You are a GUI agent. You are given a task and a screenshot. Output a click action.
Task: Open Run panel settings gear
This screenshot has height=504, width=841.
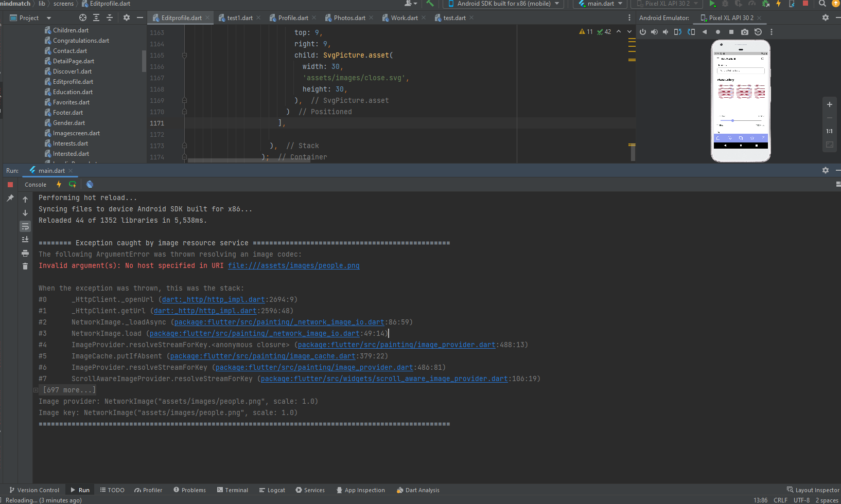(x=826, y=170)
